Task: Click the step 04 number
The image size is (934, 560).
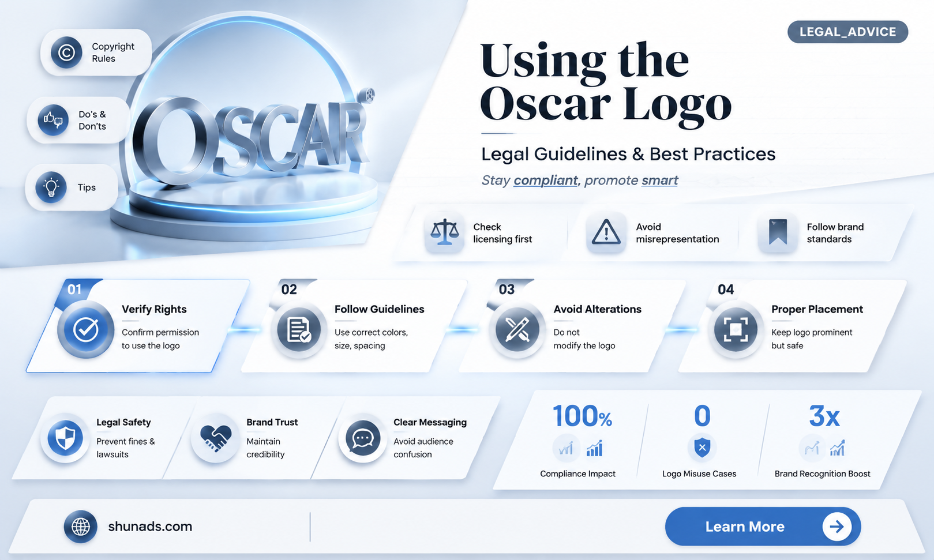Action: pos(726,290)
